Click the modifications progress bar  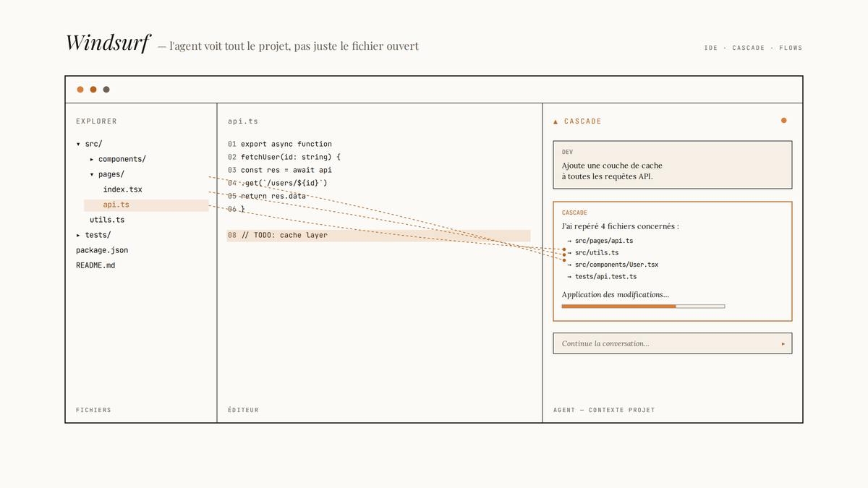[643, 307]
